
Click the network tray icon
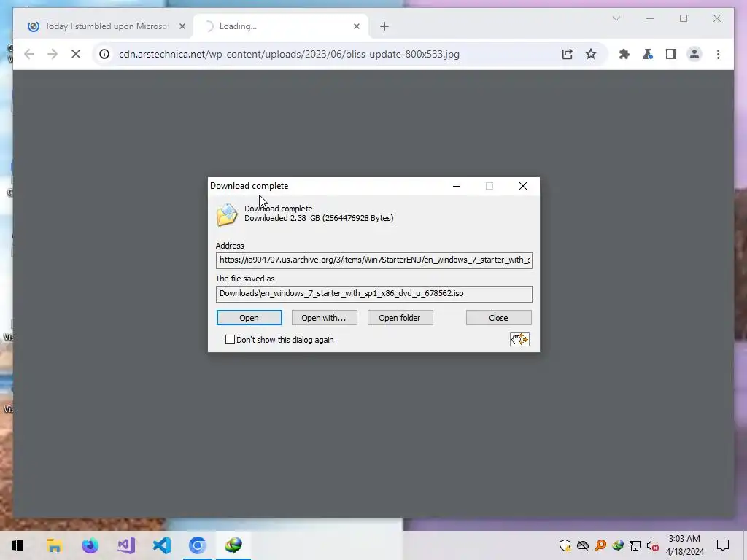tap(635, 545)
